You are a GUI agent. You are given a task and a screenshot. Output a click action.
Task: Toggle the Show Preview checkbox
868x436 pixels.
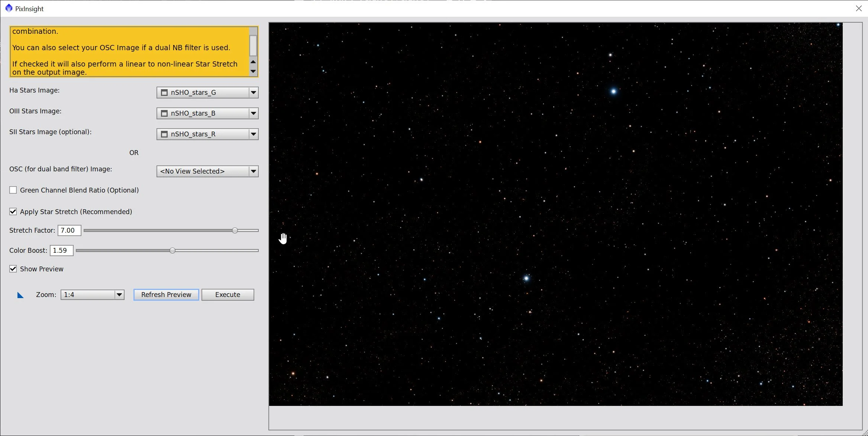pos(13,269)
